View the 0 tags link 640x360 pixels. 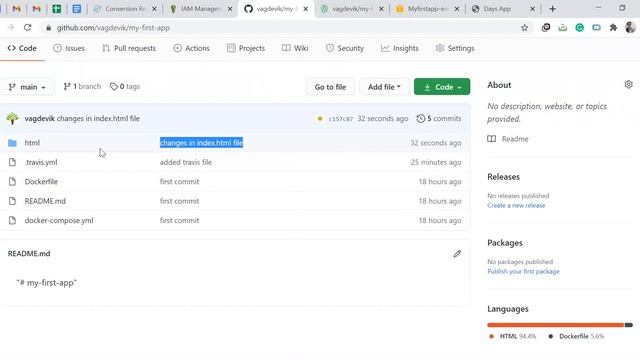pos(125,87)
